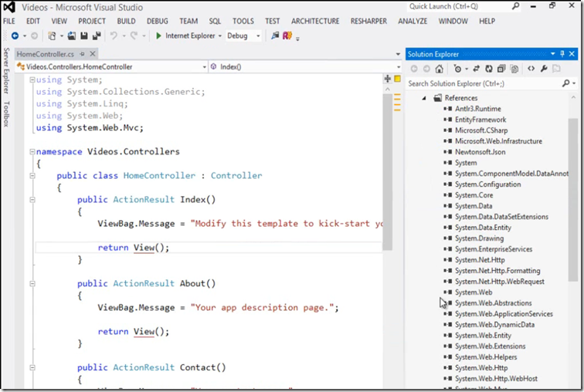Click the Internet Explorer run button label

(x=190, y=35)
